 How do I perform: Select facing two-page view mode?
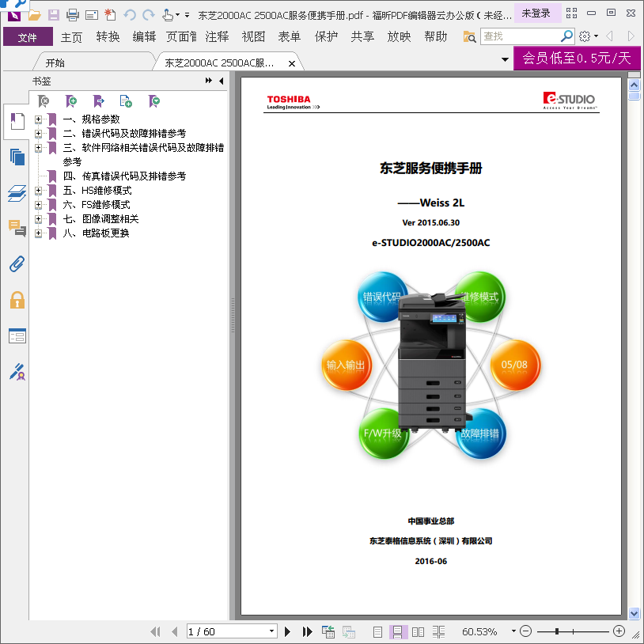tap(418, 631)
